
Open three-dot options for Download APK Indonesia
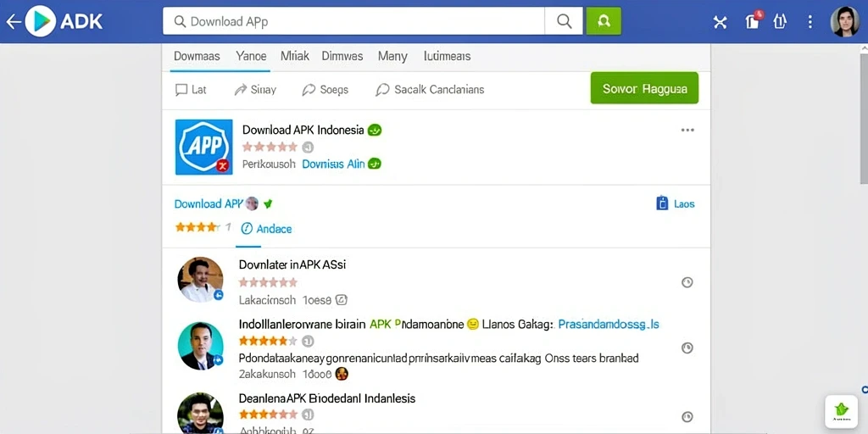pyautogui.click(x=687, y=130)
